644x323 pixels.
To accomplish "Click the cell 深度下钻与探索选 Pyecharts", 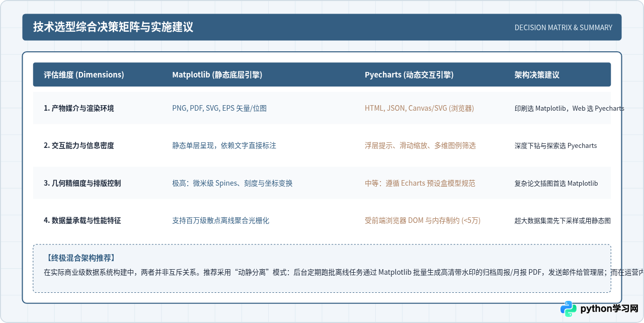I will [x=555, y=145].
